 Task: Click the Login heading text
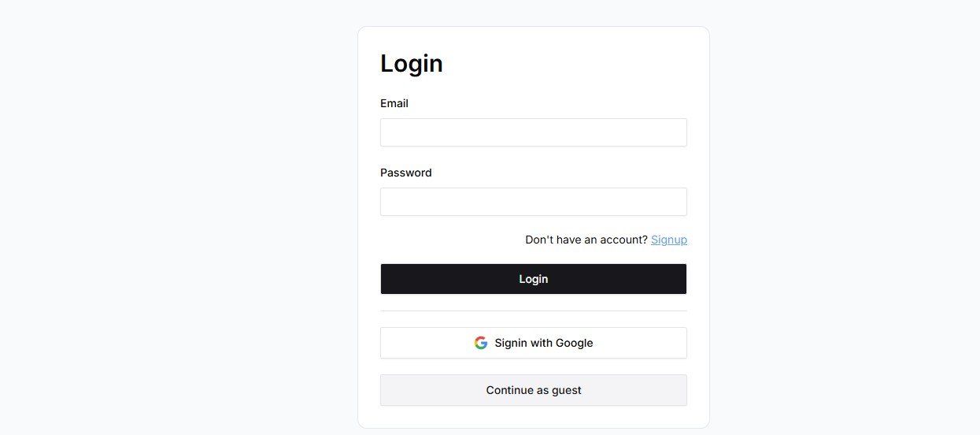tap(411, 63)
